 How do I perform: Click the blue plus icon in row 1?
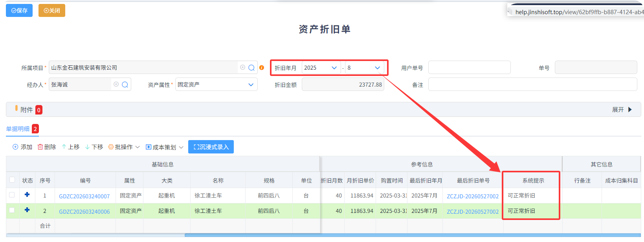[27, 194]
